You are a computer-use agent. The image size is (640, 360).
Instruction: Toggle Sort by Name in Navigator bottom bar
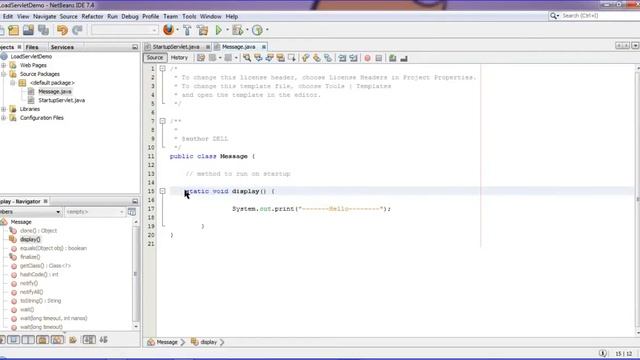coord(89,340)
